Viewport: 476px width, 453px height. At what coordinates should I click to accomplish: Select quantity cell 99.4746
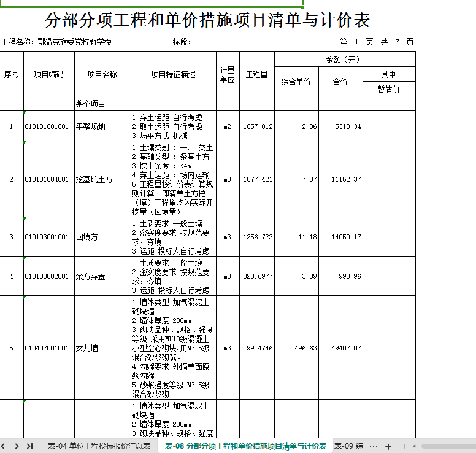click(x=257, y=348)
